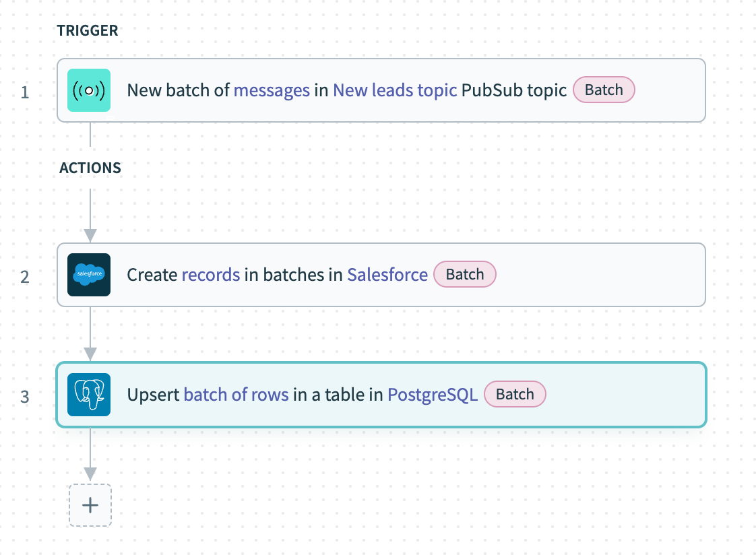Image resolution: width=756 pixels, height=555 pixels.
Task: Click the PubSub trigger icon
Action: coord(89,90)
